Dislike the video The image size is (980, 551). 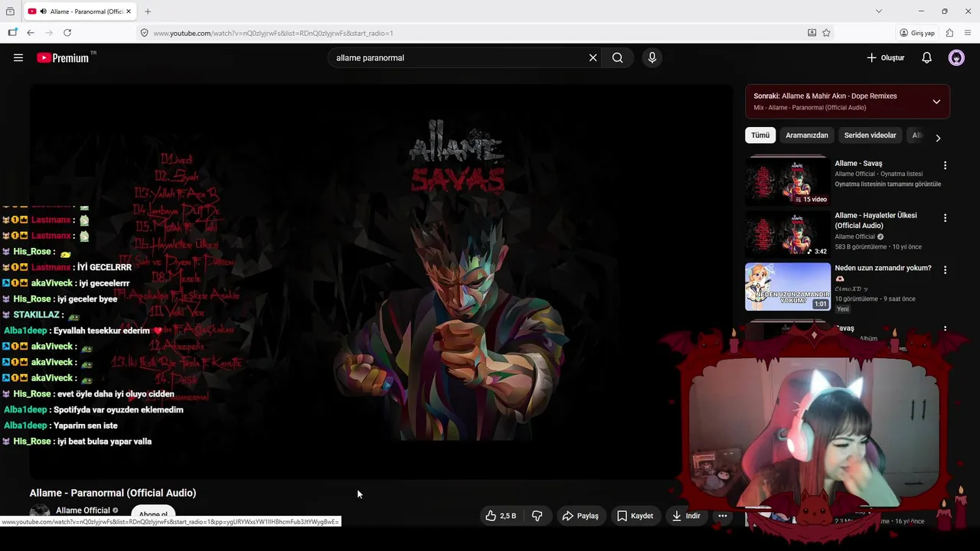point(537,516)
